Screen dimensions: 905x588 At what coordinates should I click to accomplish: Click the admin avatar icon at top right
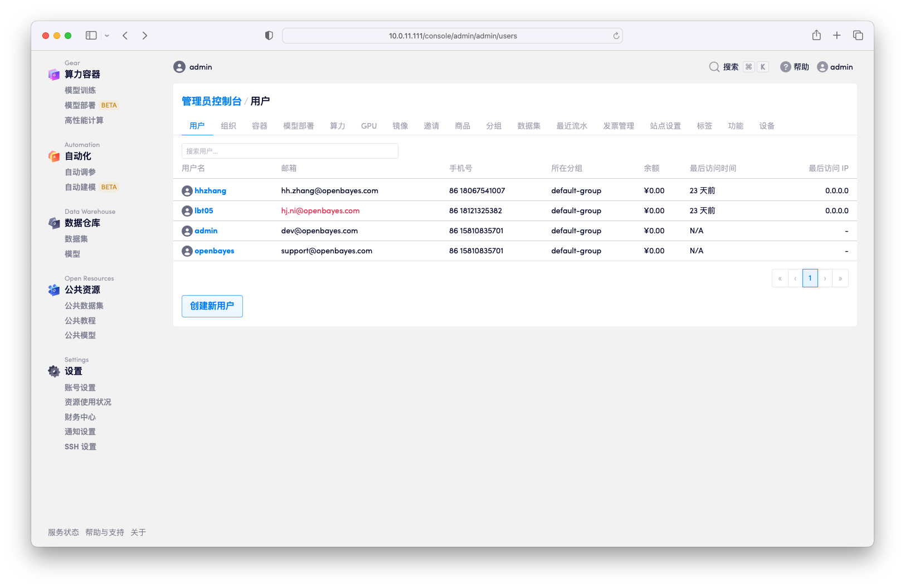click(x=823, y=67)
